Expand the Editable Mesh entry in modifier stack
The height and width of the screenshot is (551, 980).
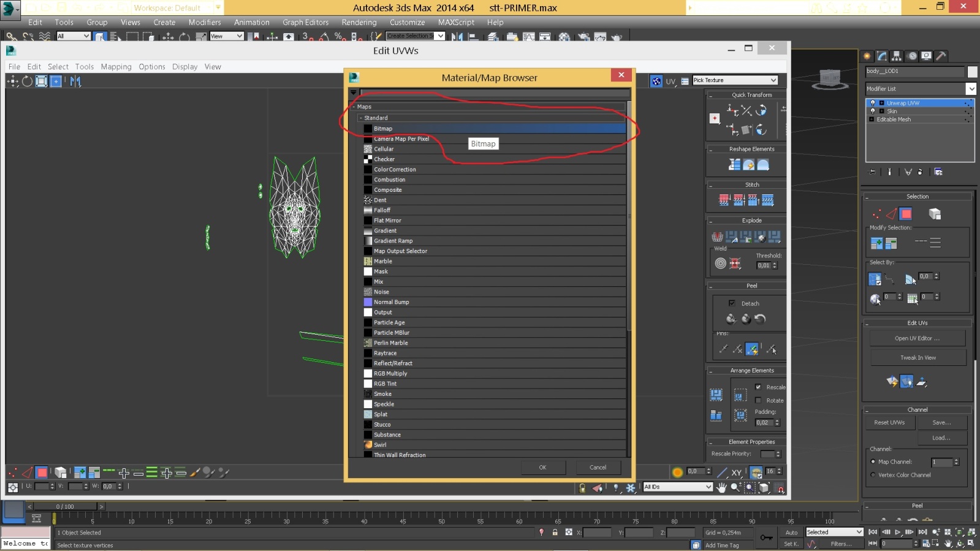coord(872,120)
